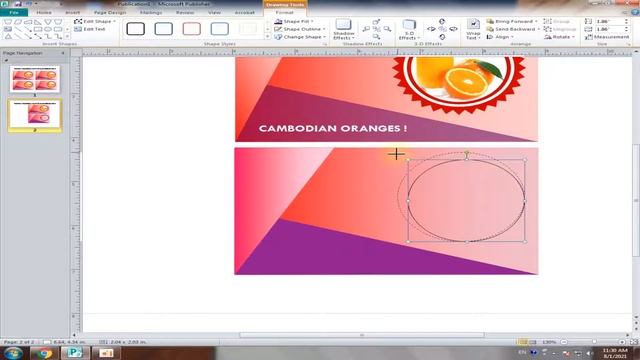Open the Shadow Effects gallery
Viewport: 640px width, 360px height.
(343, 29)
